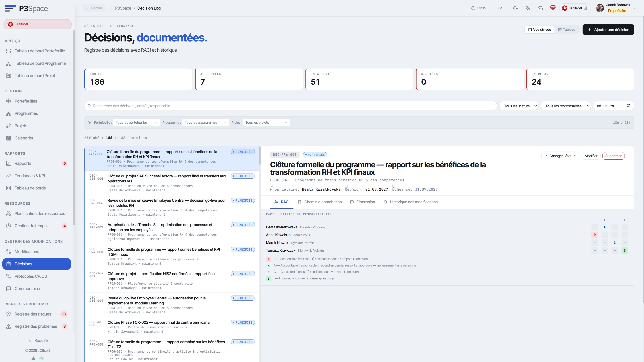Go to Projets in sidebar
Screen dimensions: 644x362
[37, 126]
